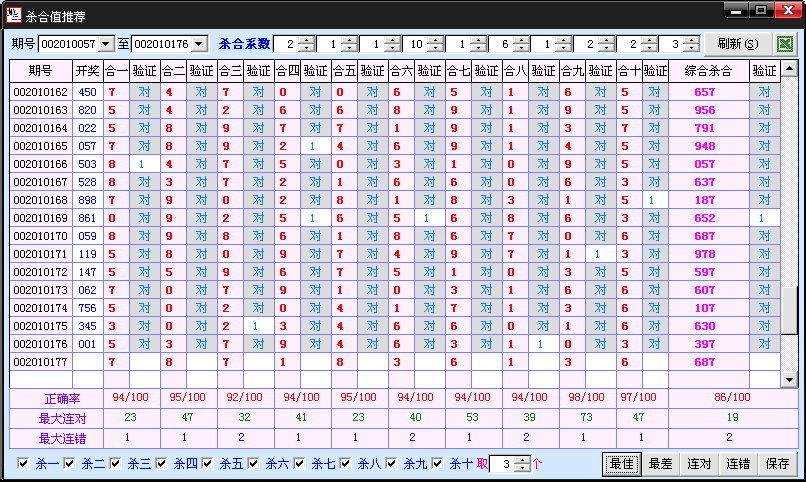
Task: Toggle the 杀八 checkbox
Action: tap(346, 464)
